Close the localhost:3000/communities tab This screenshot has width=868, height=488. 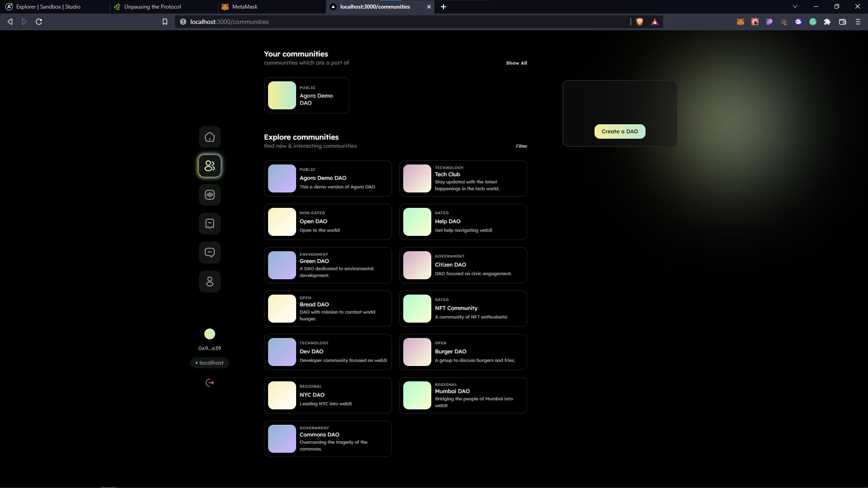[429, 7]
